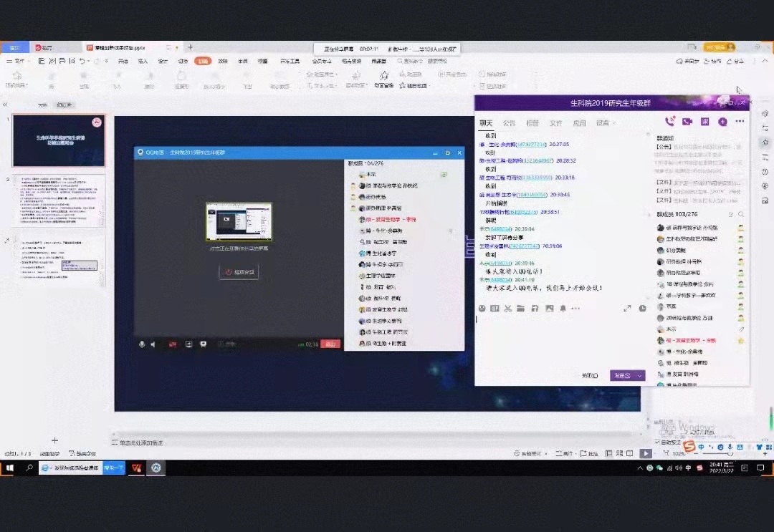
Task: Select the scissors screenshot tool in chat
Action: 507,309
